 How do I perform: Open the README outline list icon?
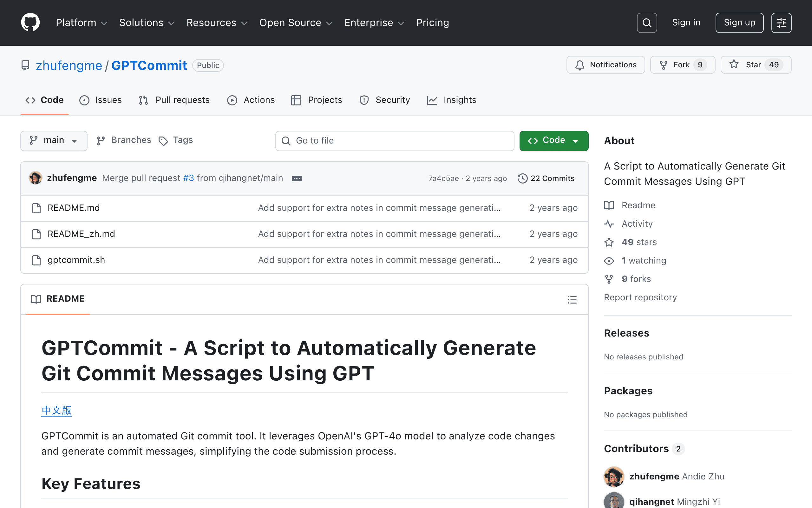coord(572,299)
